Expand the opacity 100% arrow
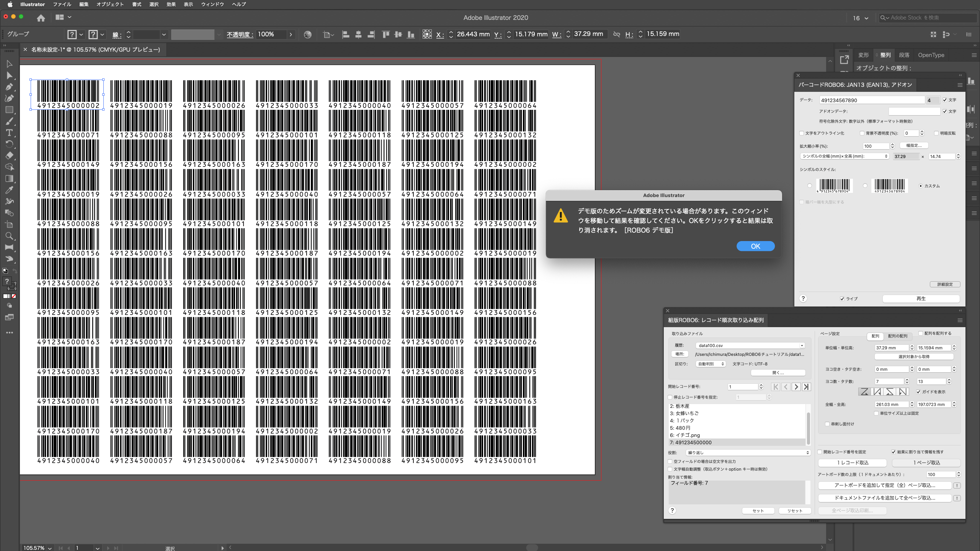The height and width of the screenshot is (551, 980). point(291,34)
